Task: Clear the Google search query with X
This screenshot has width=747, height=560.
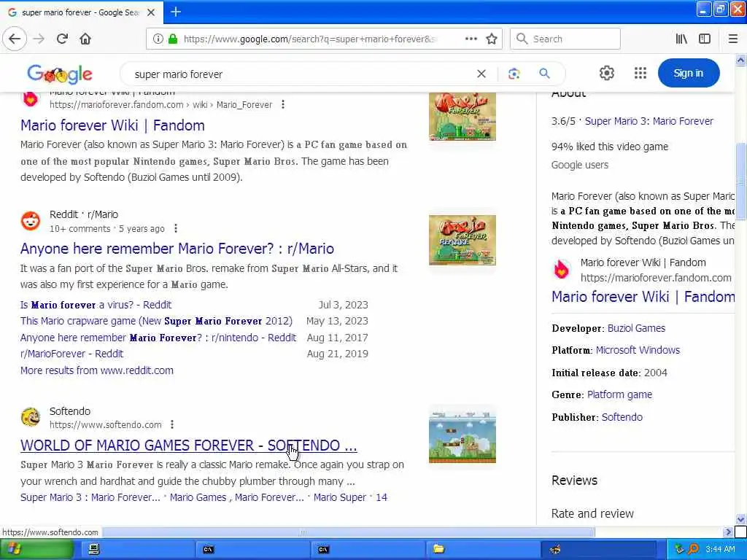Action: 481,74
